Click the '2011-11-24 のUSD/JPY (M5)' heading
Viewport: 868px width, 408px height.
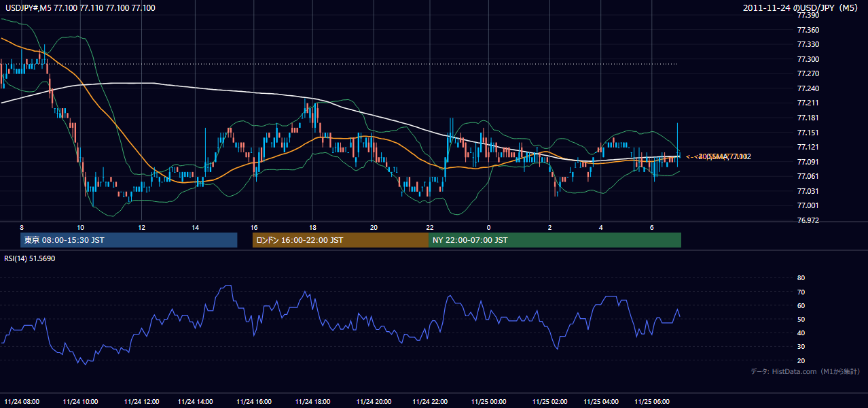[801, 7]
